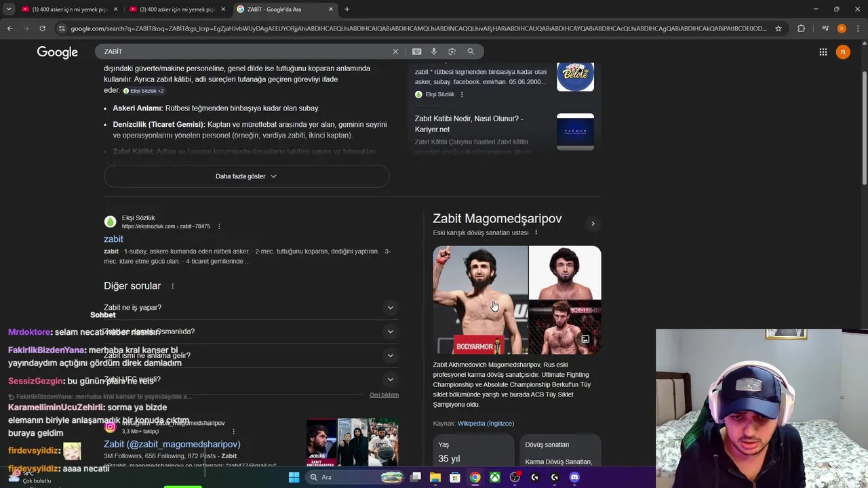868x488 pixels.
Task: Open more options for Ekşi Sözlük result
Action: pos(219,226)
